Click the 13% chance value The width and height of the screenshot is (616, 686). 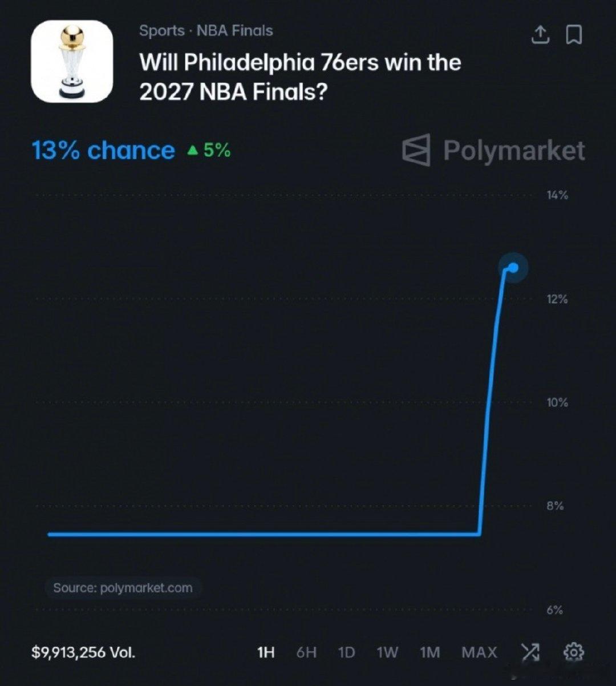[x=103, y=150]
